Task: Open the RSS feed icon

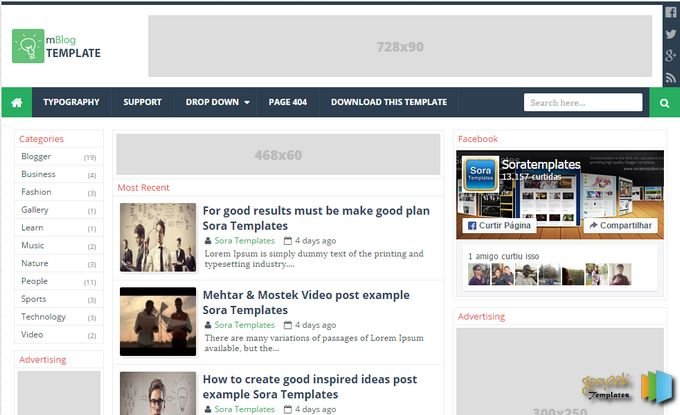Action: click(671, 77)
